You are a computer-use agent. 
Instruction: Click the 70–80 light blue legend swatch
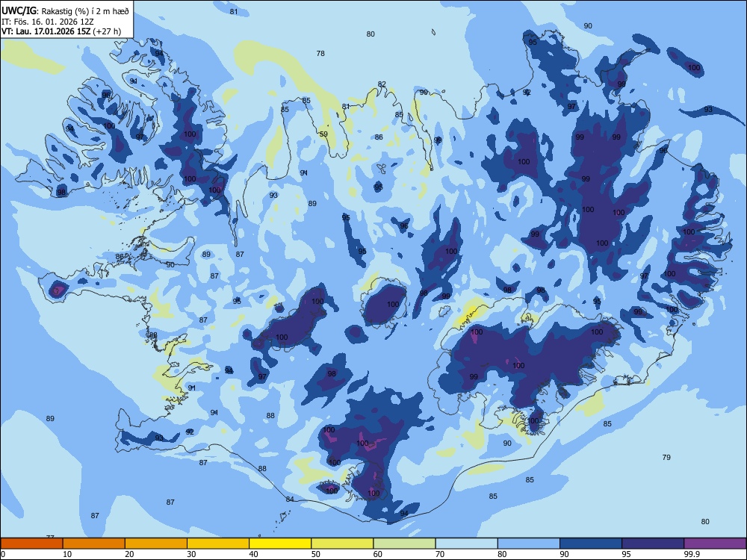point(466,544)
